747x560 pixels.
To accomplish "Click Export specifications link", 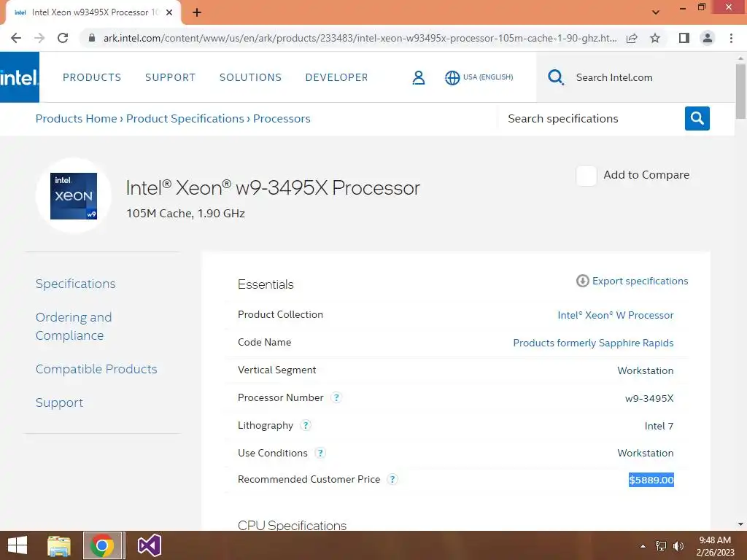I will pos(640,281).
